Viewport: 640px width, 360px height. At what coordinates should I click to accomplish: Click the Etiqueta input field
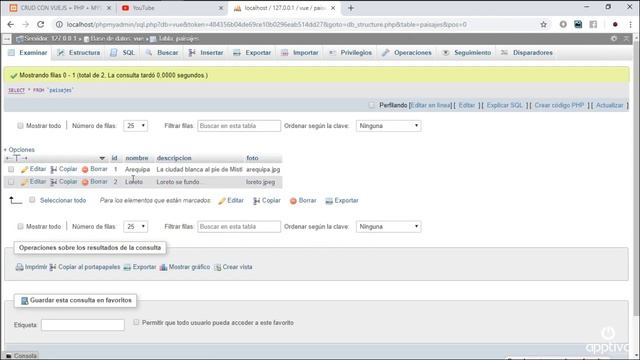click(x=82, y=325)
